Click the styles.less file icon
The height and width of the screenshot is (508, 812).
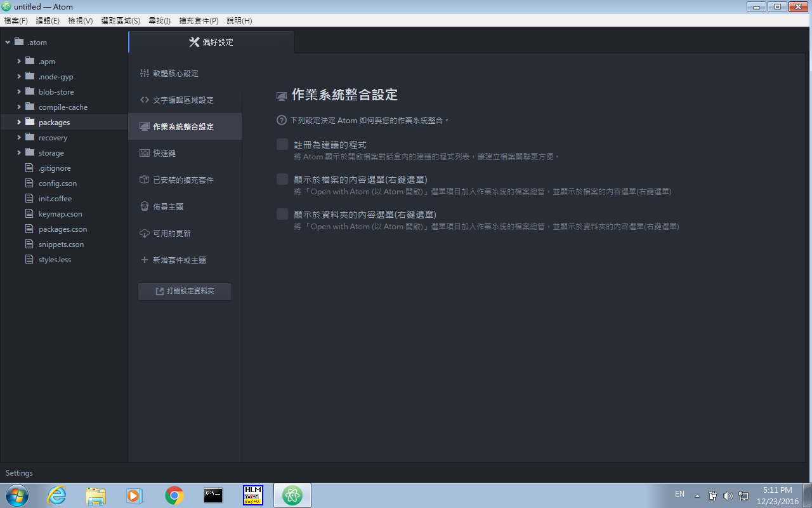pyautogui.click(x=29, y=259)
